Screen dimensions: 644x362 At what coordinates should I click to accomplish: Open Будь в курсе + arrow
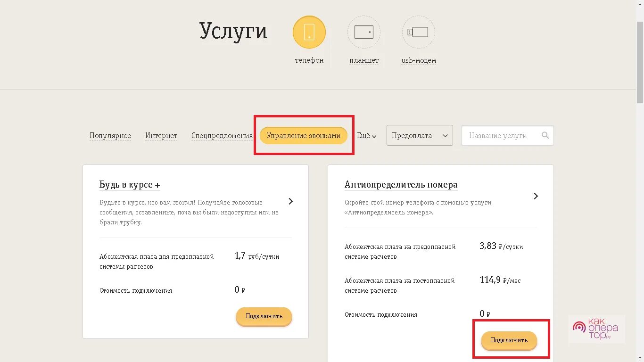click(x=291, y=201)
